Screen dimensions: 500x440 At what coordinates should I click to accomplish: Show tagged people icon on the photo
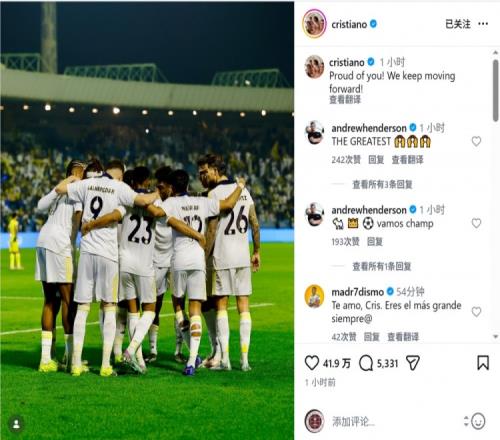coord(16,424)
